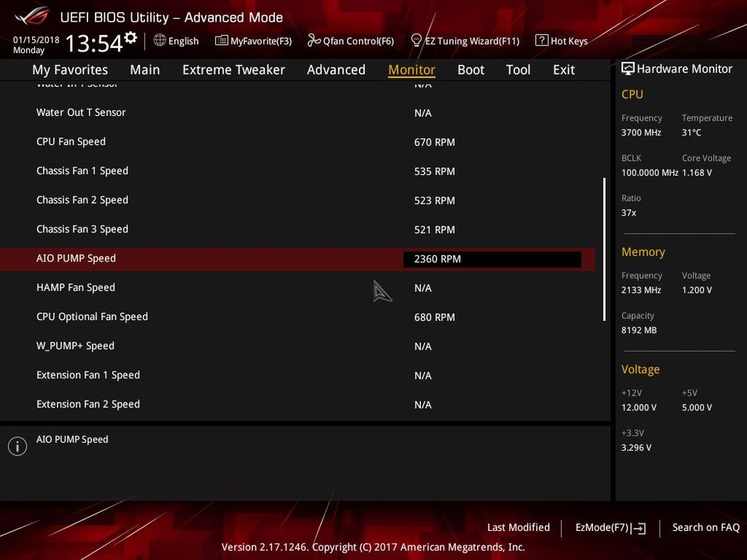The height and width of the screenshot is (560, 747).
Task: Select the Extension Fan 1 Speed row
Action: point(298,375)
